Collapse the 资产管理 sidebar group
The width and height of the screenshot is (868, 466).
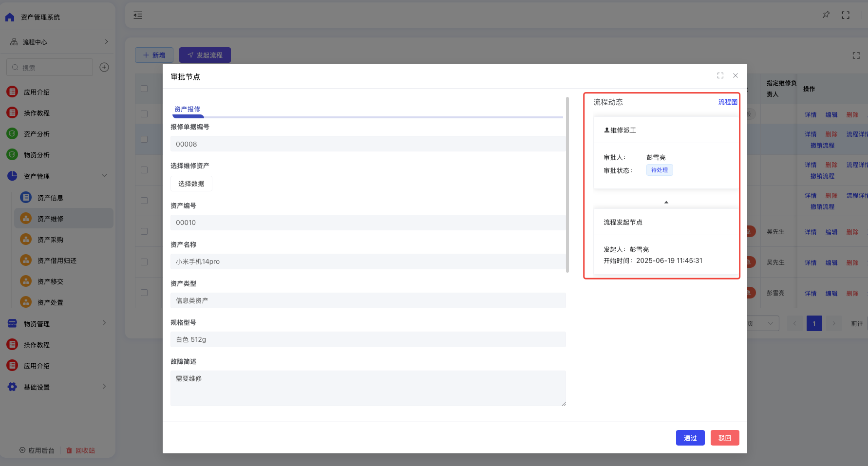104,176
